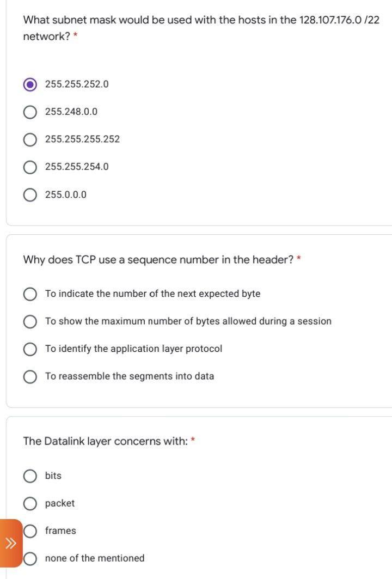Screen dimensions: 392x579
Task: Choose the 255.248.0.0 radio button
Action: tap(30, 112)
